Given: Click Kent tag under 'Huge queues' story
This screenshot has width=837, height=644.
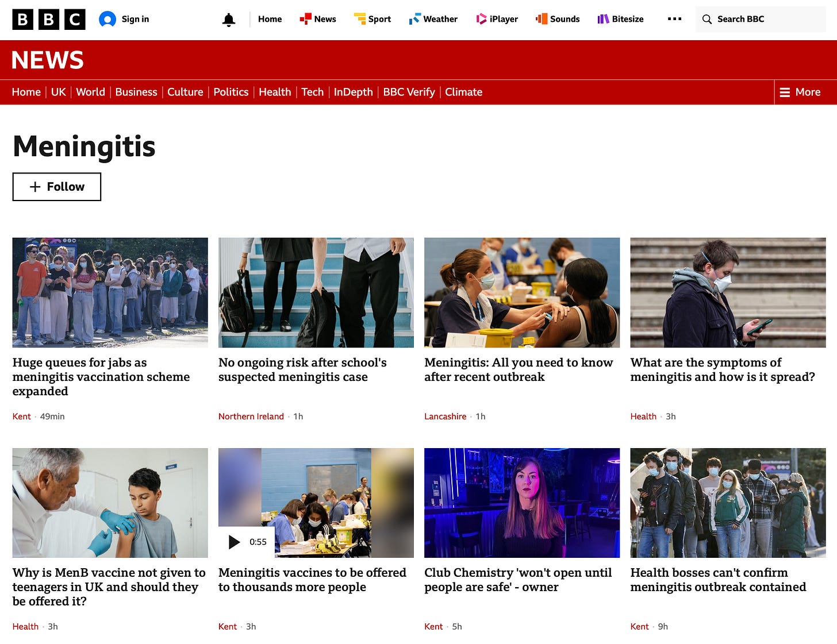Looking at the screenshot, I should pyautogui.click(x=22, y=417).
